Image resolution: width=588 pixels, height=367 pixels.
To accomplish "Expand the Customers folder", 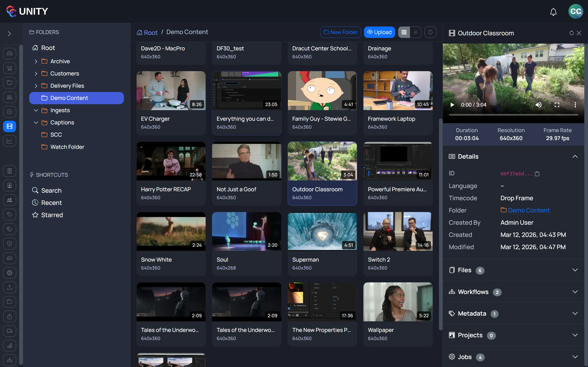I will [36, 73].
